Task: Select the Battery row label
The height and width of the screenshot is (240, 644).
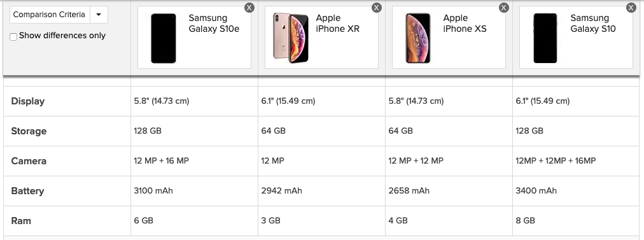Action: (27, 191)
